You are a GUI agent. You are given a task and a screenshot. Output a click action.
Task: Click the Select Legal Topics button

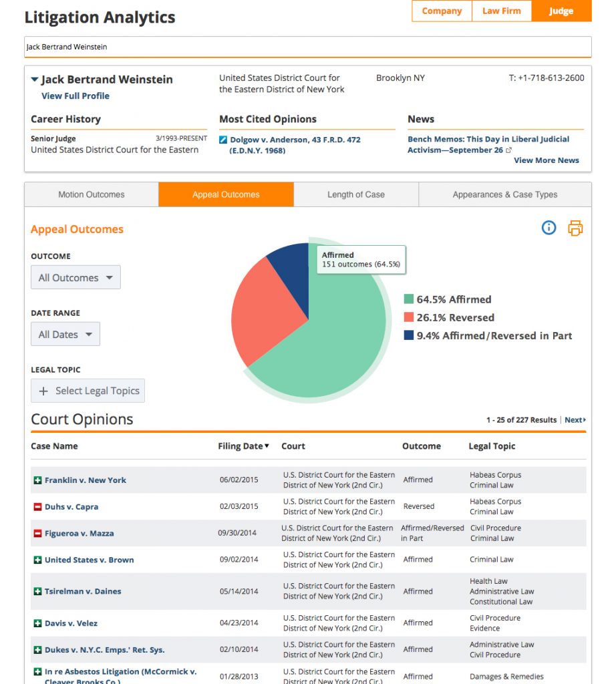coord(88,391)
